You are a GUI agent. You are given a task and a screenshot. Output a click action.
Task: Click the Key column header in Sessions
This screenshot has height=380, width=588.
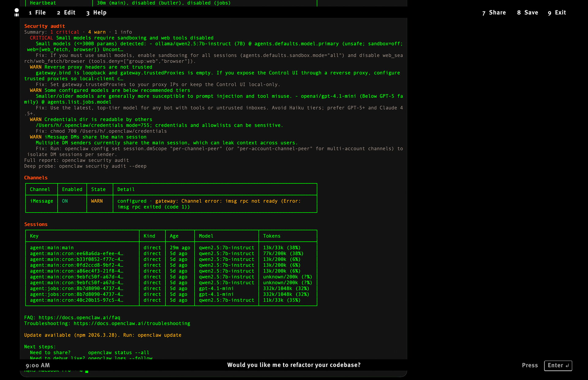tap(34, 236)
